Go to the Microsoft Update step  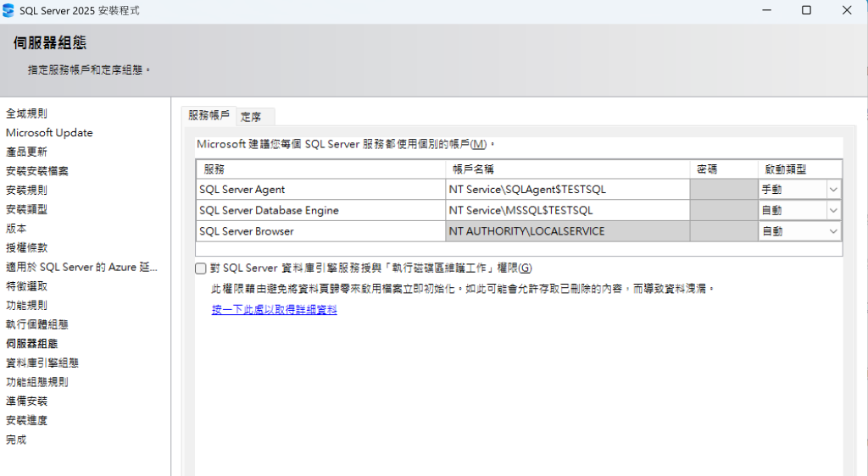(49, 133)
